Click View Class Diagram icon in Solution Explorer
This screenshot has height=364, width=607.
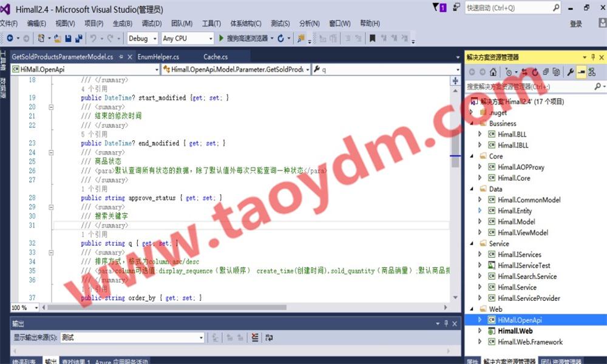click(x=591, y=72)
